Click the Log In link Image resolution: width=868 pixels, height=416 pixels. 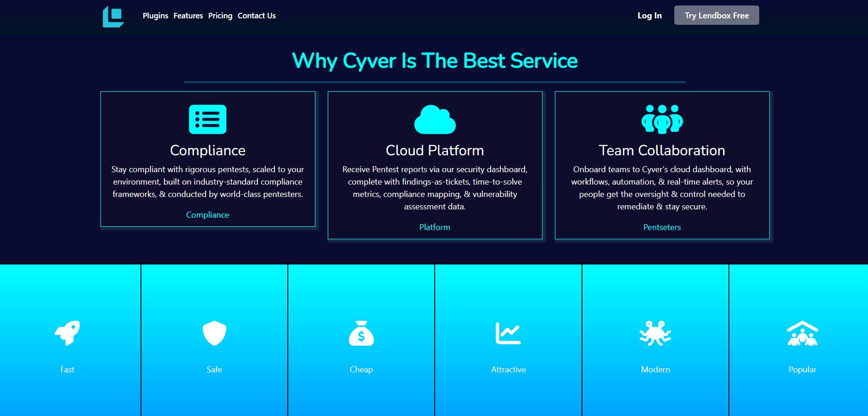click(x=650, y=16)
